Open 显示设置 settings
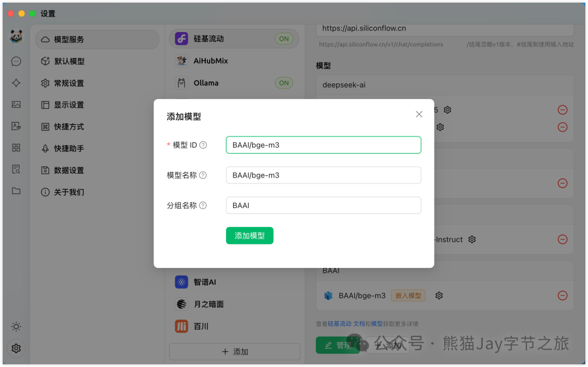 tap(97, 105)
